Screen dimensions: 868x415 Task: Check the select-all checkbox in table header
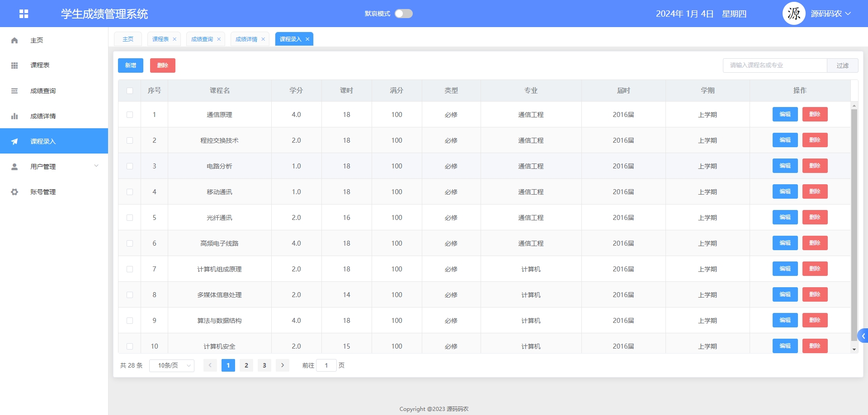click(130, 91)
